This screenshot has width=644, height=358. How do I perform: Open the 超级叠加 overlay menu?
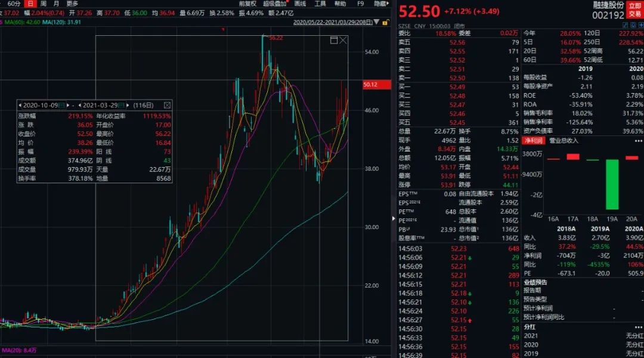[275, 4]
